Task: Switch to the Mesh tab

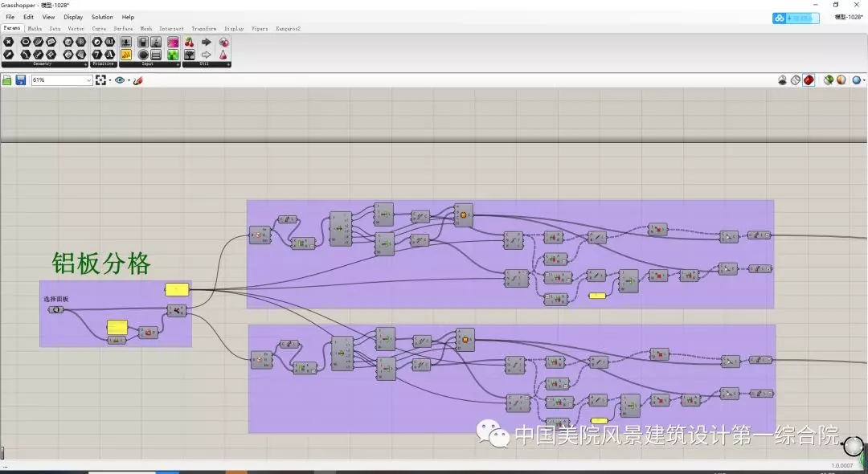Action: click(146, 28)
